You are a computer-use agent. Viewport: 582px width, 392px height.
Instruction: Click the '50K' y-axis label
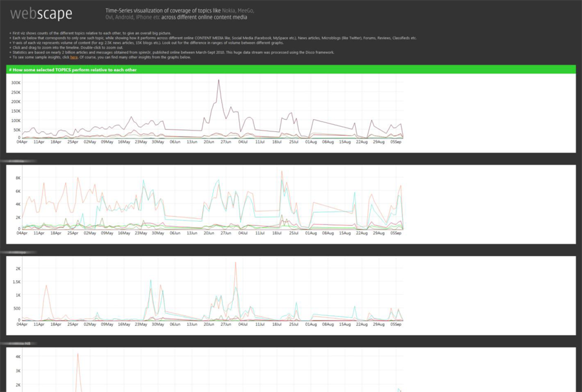click(17, 130)
